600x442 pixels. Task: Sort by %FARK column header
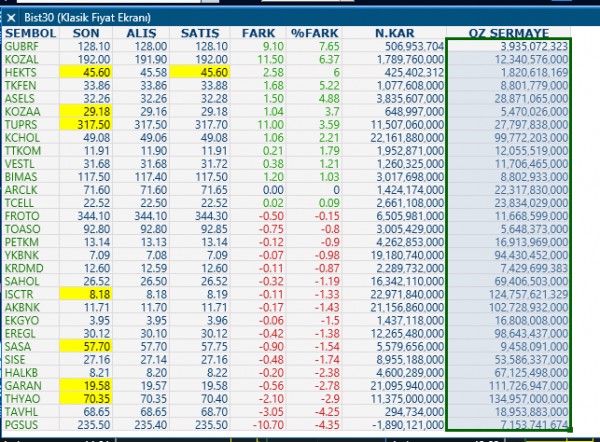point(315,33)
